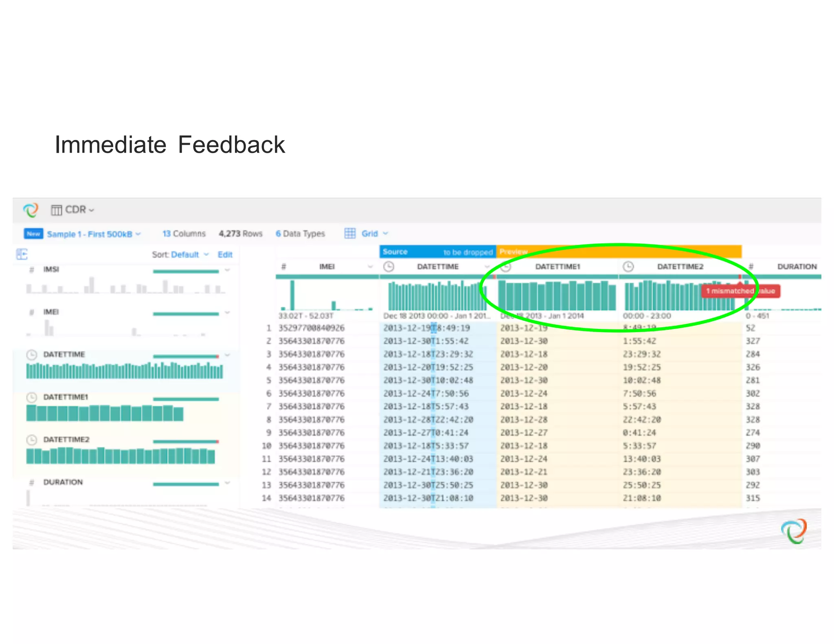Click the Edit link in sidebar

point(225,254)
